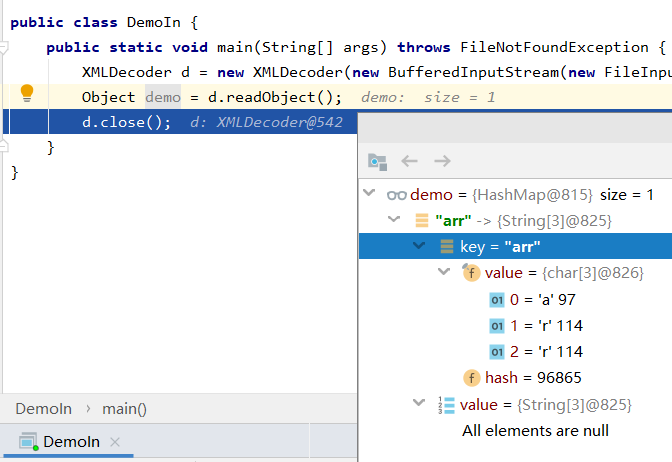Viewport: 672px width, 462px height.
Task: Click the yellow lightbulb intention icon
Action: pos(27,93)
